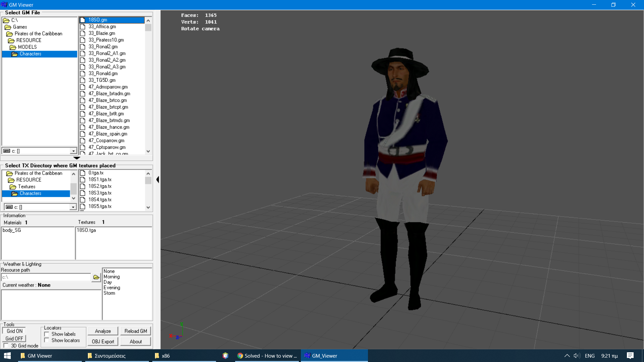The width and height of the screenshot is (644, 362).
Task: Select the 18S0.gm file
Action: coord(112,20)
